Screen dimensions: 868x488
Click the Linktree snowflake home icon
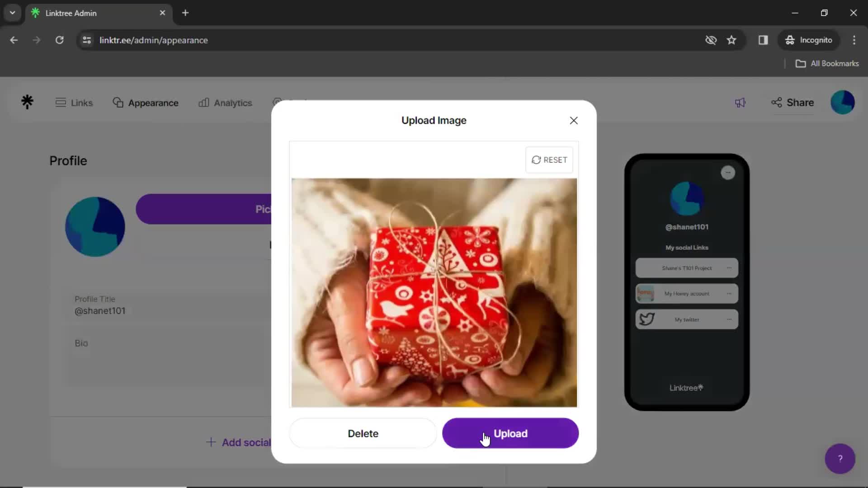click(27, 102)
